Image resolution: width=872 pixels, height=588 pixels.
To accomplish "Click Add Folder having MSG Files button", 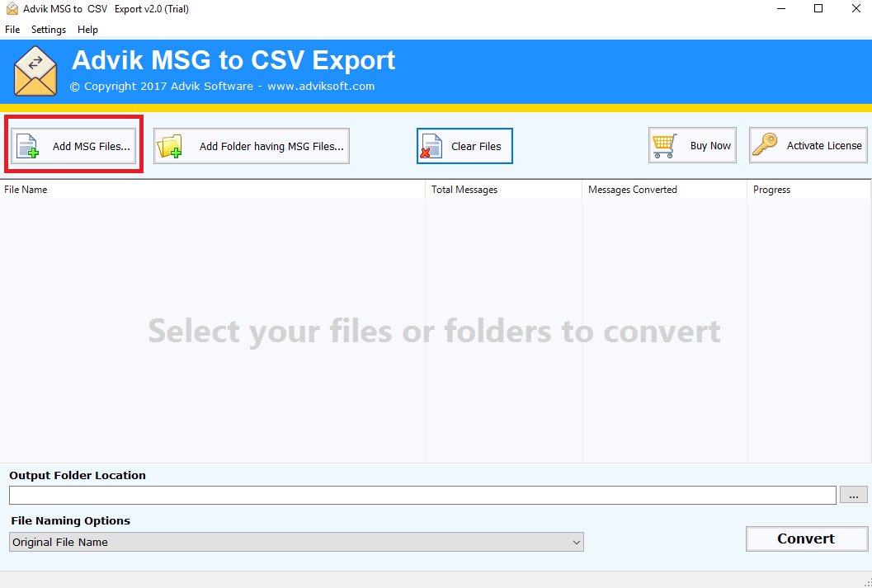I will (252, 146).
